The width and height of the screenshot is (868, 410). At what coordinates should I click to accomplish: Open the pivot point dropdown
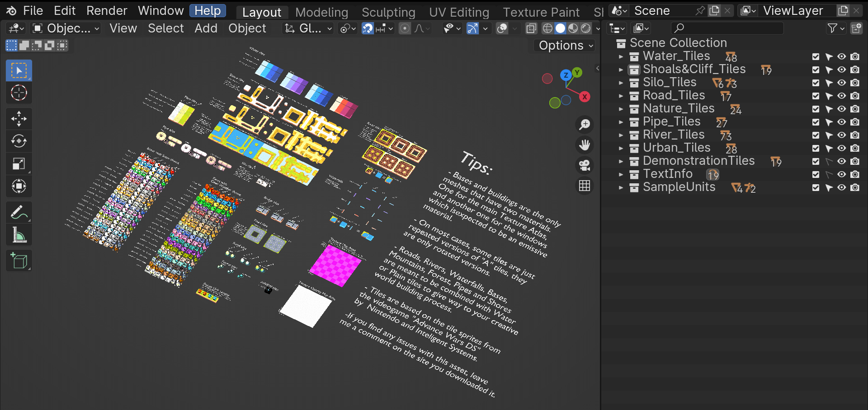click(348, 28)
